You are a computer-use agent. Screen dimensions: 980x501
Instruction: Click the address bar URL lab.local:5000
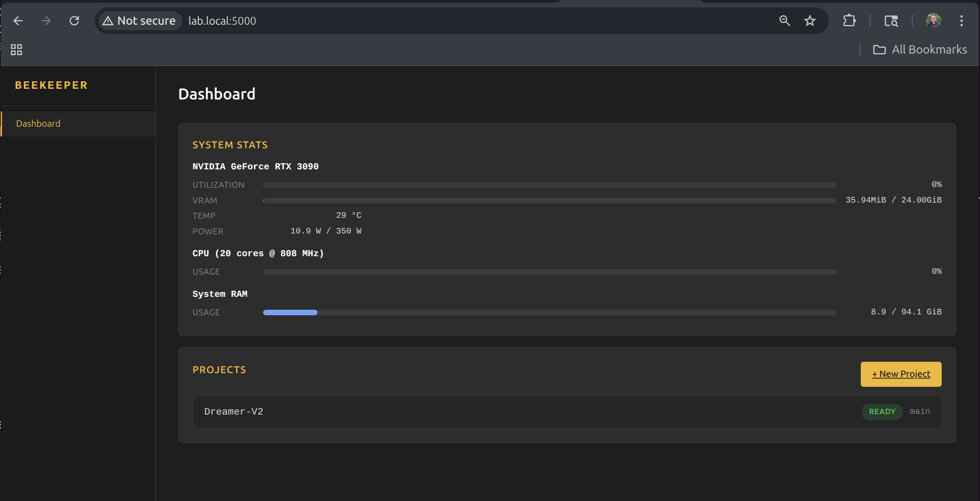coord(222,21)
